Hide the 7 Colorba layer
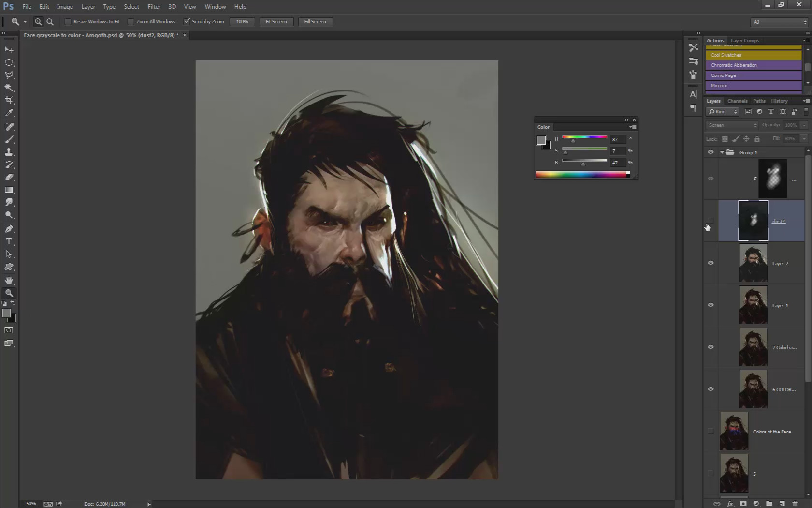This screenshot has height=508, width=812. pos(710,347)
